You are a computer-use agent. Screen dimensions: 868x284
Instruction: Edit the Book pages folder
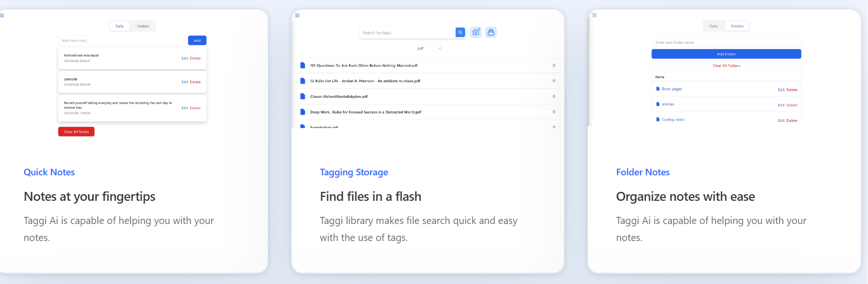pos(781,90)
